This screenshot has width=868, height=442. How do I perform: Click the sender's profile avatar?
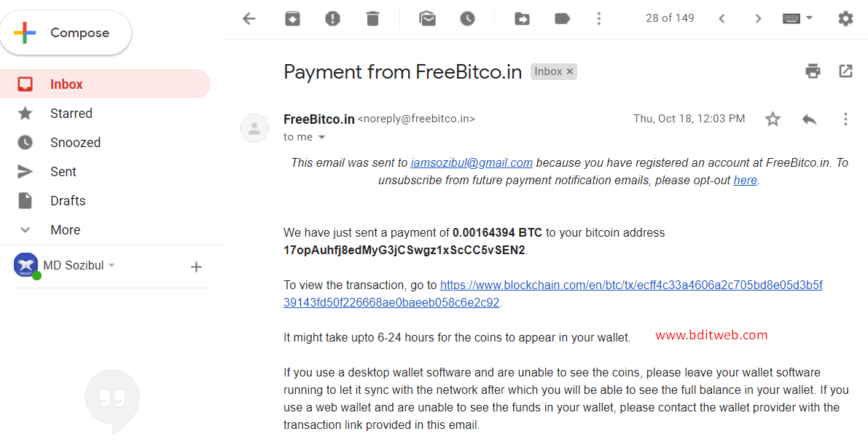click(x=254, y=127)
